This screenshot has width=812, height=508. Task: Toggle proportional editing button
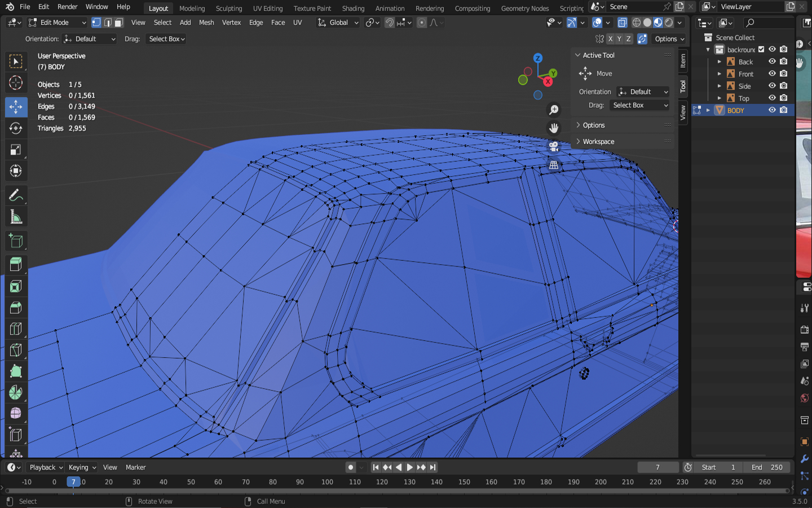[x=421, y=23]
